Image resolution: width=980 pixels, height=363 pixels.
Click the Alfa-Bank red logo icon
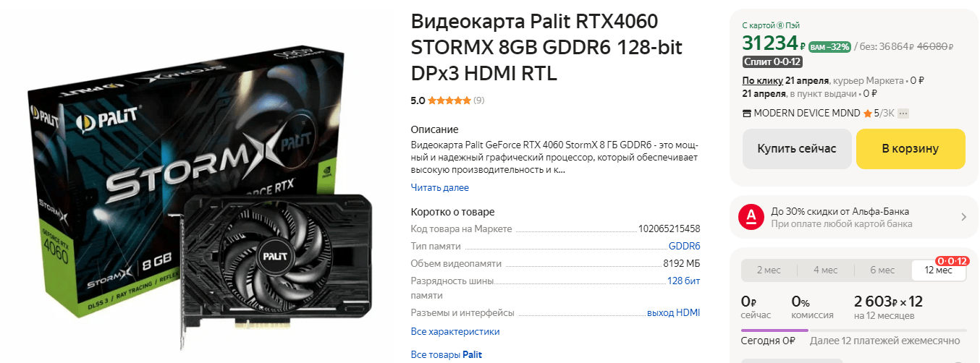tap(751, 216)
